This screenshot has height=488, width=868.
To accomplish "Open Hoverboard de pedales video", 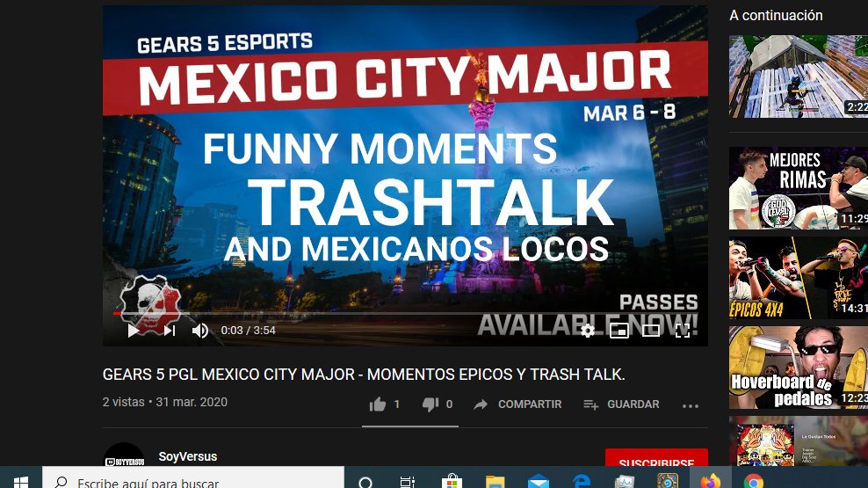I will pos(799,368).
